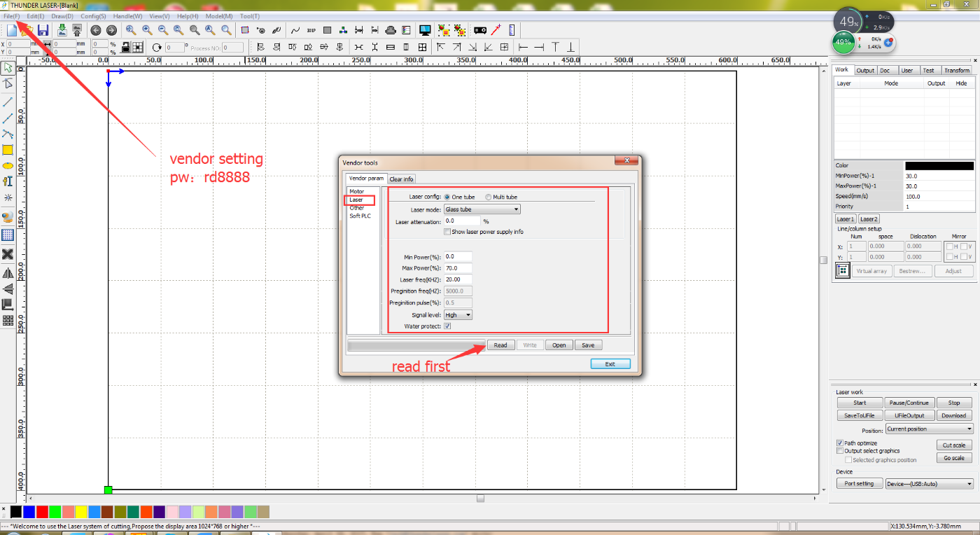Open the Config(S) menu
The image size is (980, 535).
click(93, 15)
